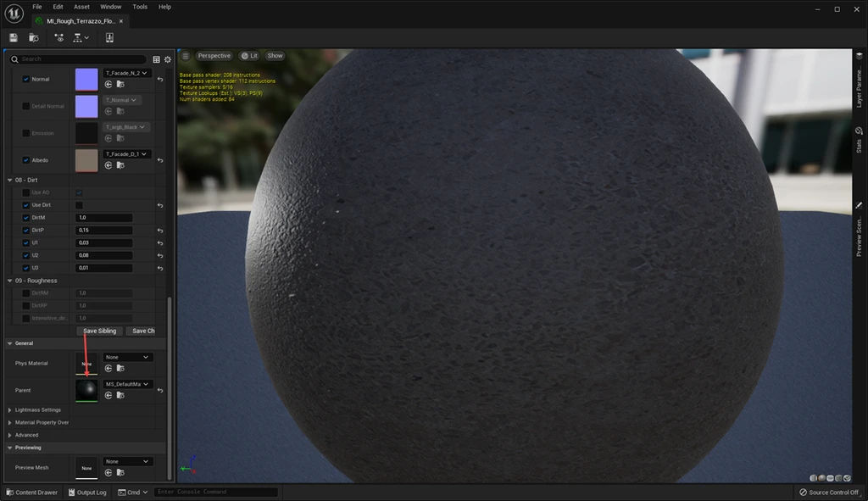Open details panel settings gear
This screenshot has width=868, height=501.
pyautogui.click(x=168, y=59)
